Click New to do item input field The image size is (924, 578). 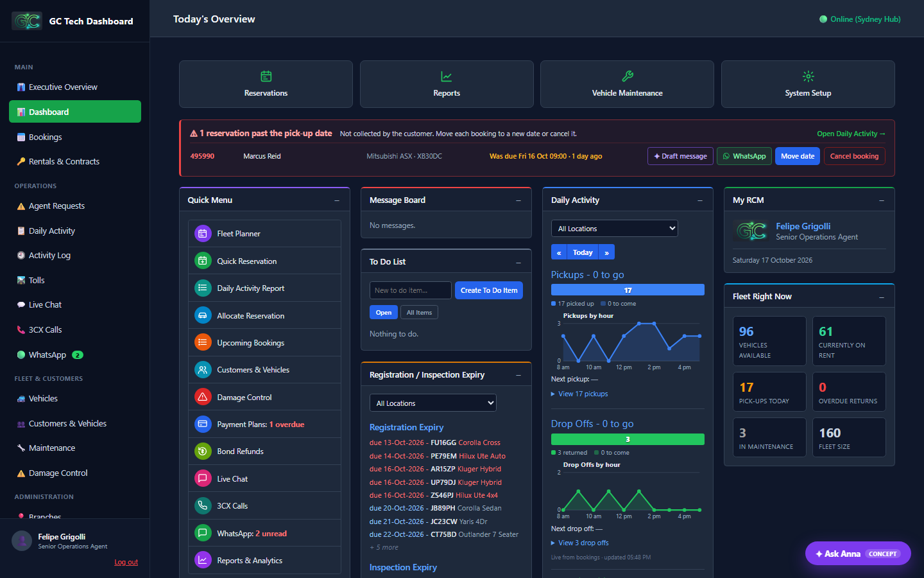point(410,290)
